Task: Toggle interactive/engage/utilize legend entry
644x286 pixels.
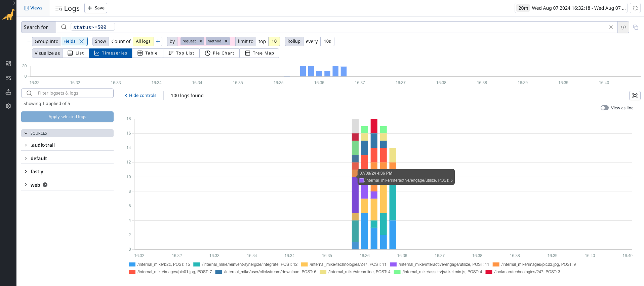Action: [x=439, y=264]
